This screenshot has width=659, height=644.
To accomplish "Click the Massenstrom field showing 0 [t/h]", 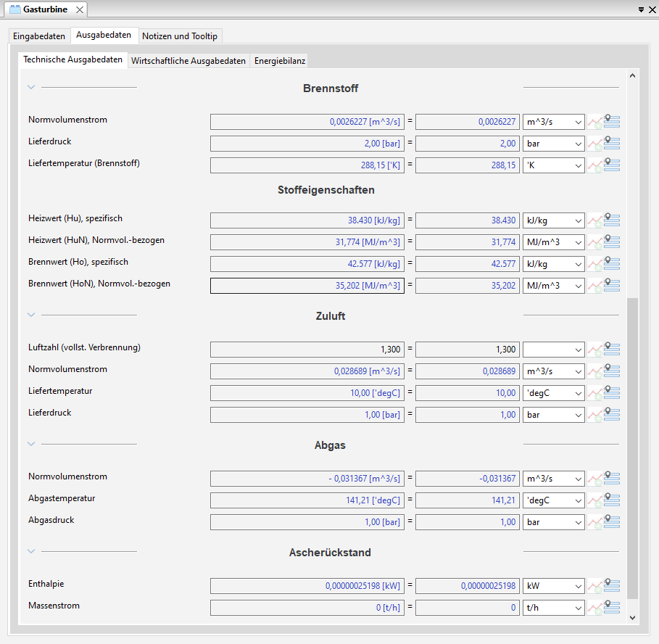I will pyautogui.click(x=307, y=608).
